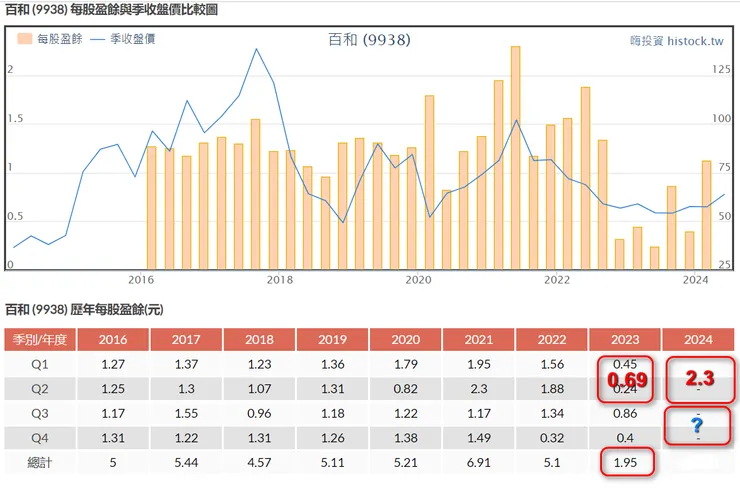Select the 2022 x-axis label
Viewport: 740px width, 490px height.
coord(557,280)
